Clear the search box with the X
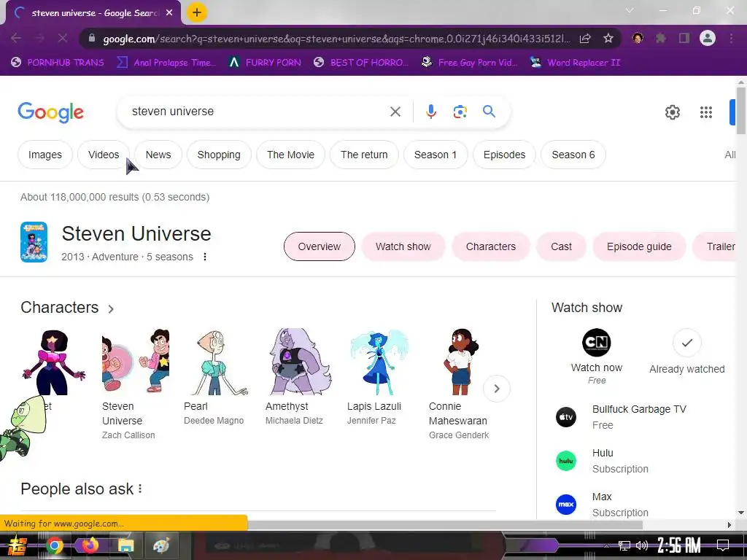This screenshot has width=747, height=560. (x=395, y=112)
